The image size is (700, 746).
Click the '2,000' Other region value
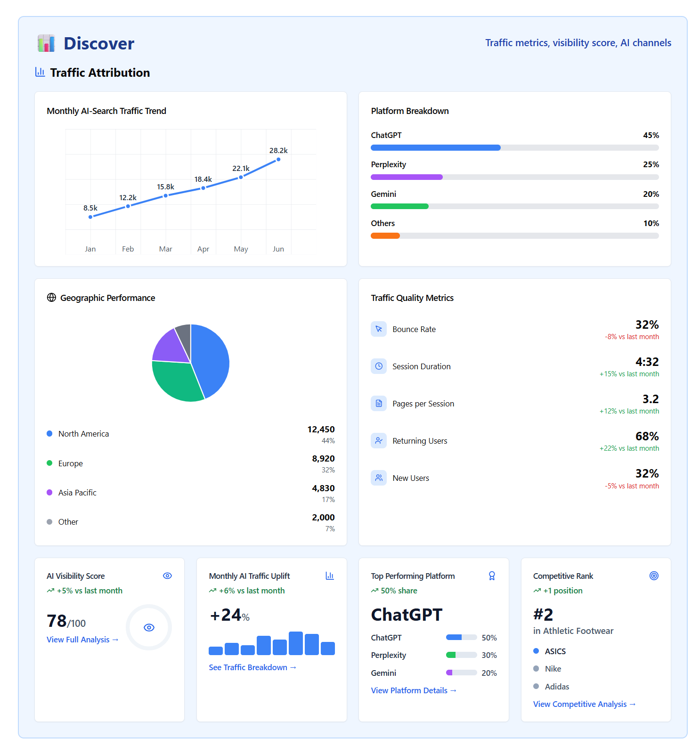click(323, 517)
